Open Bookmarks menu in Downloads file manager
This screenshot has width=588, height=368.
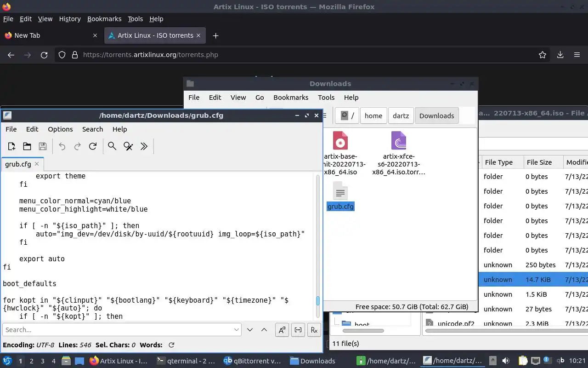[x=291, y=98]
